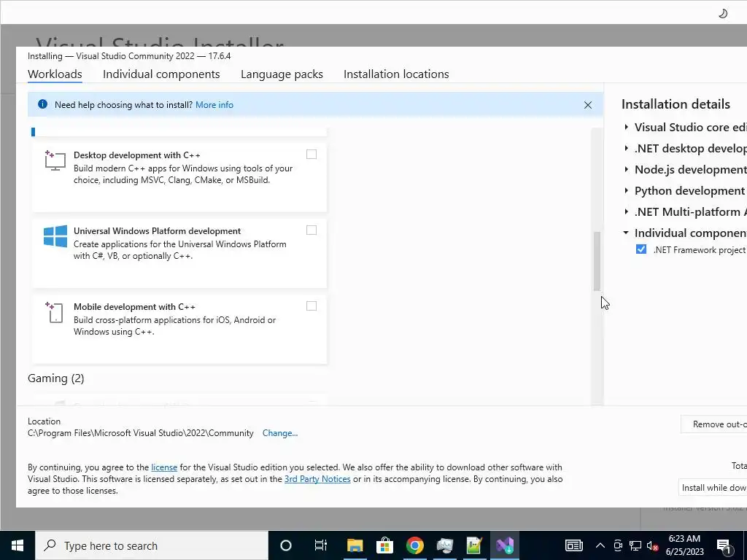The width and height of the screenshot is (747, 560).
Task: Click the network icon in the system tray
Action: tap(635, 545)
